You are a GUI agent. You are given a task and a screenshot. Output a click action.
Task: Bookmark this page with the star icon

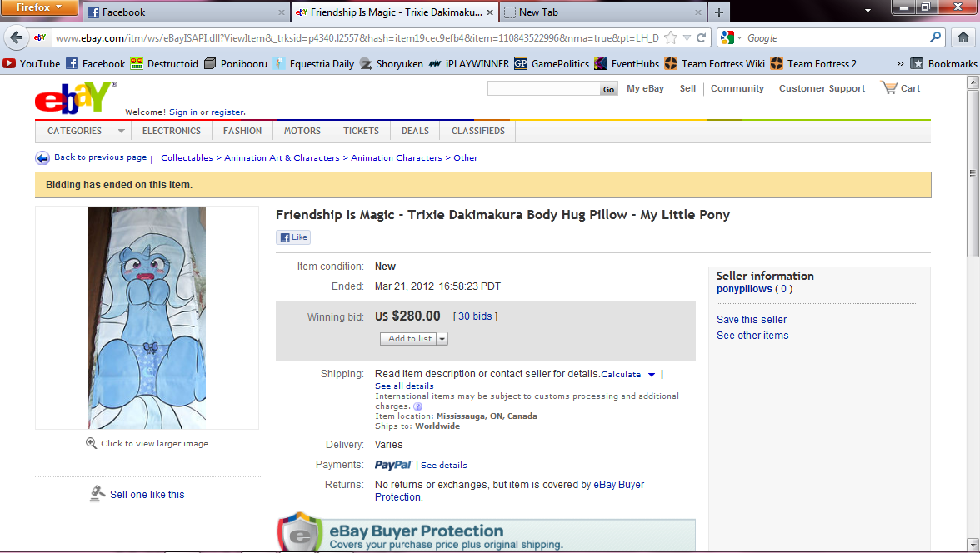pos(671,38)
